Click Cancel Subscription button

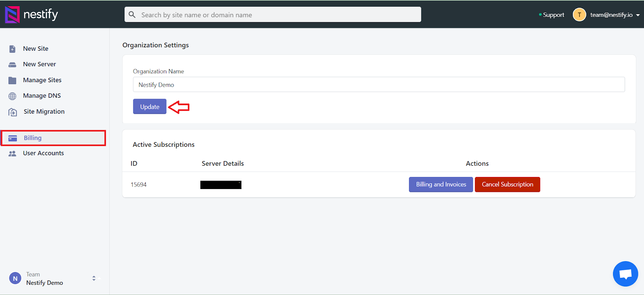pyautogui.click(x=508, y=185)
